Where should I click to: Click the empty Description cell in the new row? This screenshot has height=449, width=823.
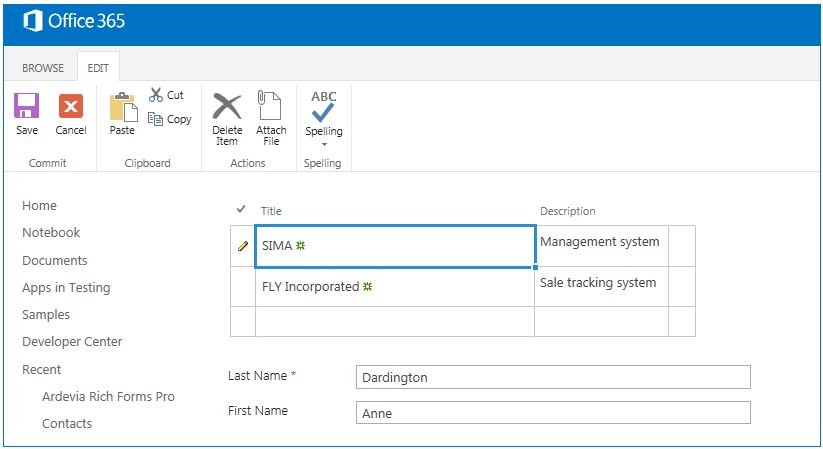(x=602, y=321)
